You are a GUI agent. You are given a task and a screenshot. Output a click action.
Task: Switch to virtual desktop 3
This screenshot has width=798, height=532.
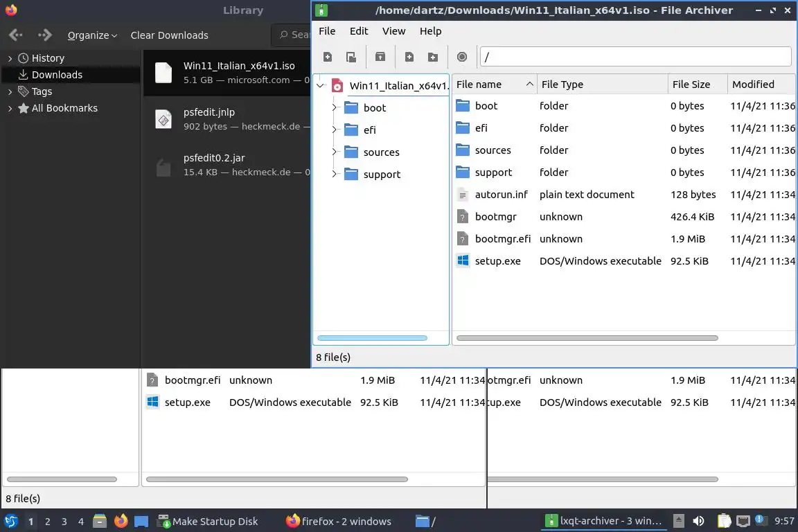pyautogui.click(x=64, y=522)
